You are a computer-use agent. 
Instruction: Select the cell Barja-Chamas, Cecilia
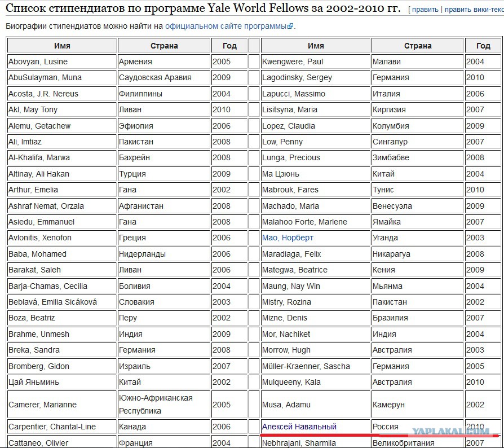pyautogui.click(x=62, y=286)
